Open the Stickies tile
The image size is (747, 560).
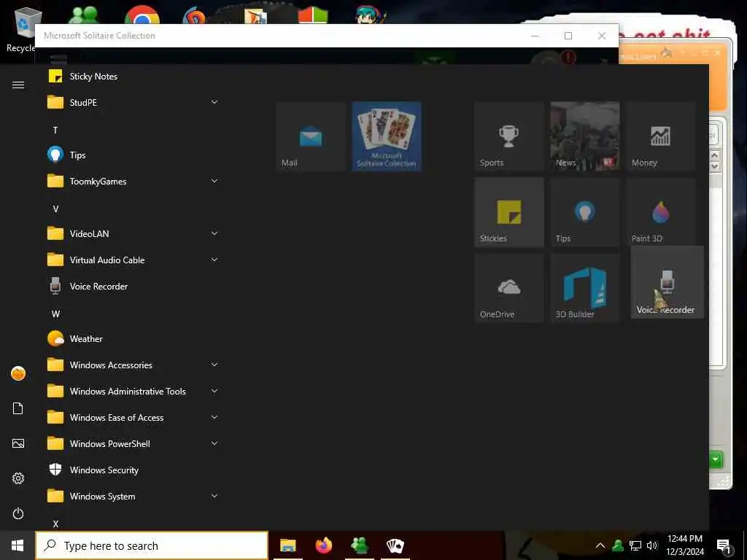508,212
